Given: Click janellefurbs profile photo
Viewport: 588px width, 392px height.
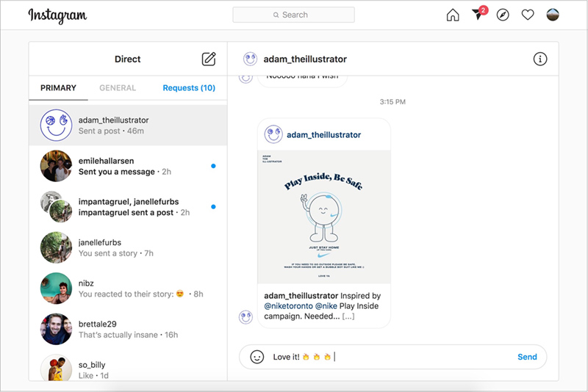Looking at the screenshot, I should (x=57, y=247).
